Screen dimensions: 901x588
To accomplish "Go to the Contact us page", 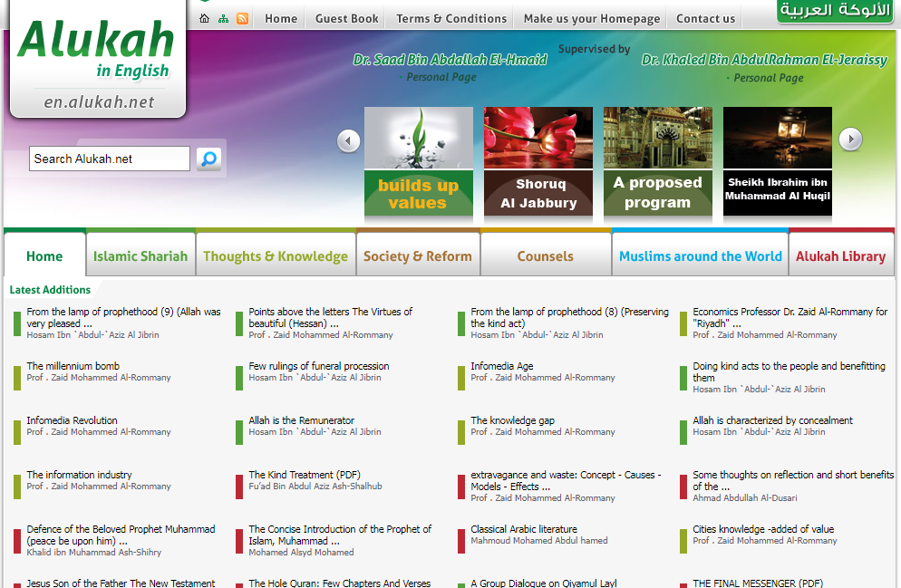I will (705, 18).
